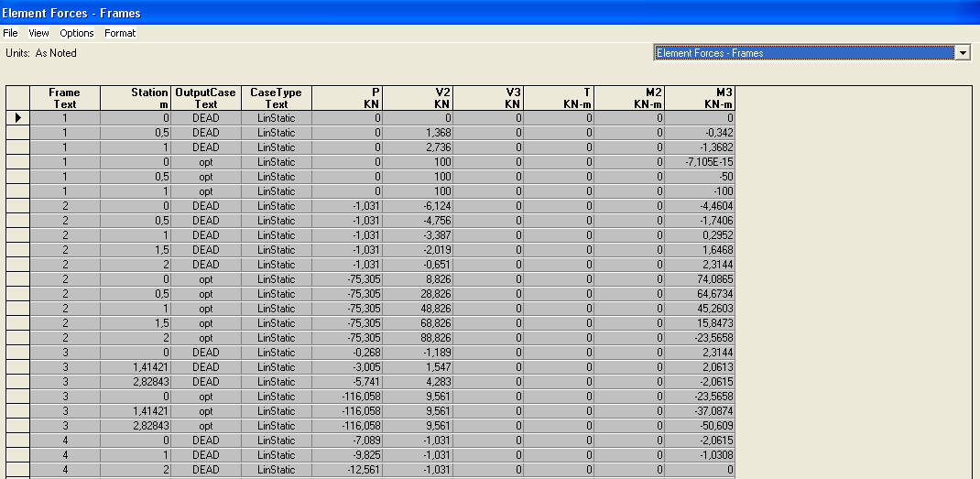Select M3 cell with value -0,342
Screen dimensions: 980x479
coord(701,133)
